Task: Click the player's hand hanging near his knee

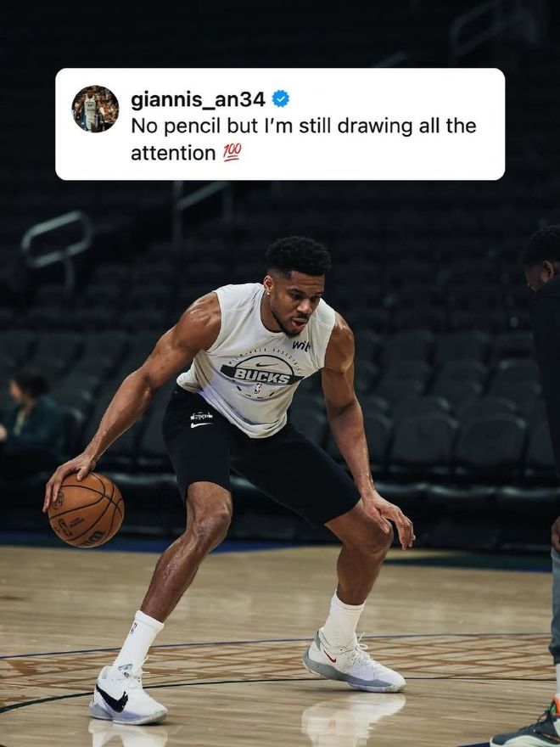Action: click(388, 520)
